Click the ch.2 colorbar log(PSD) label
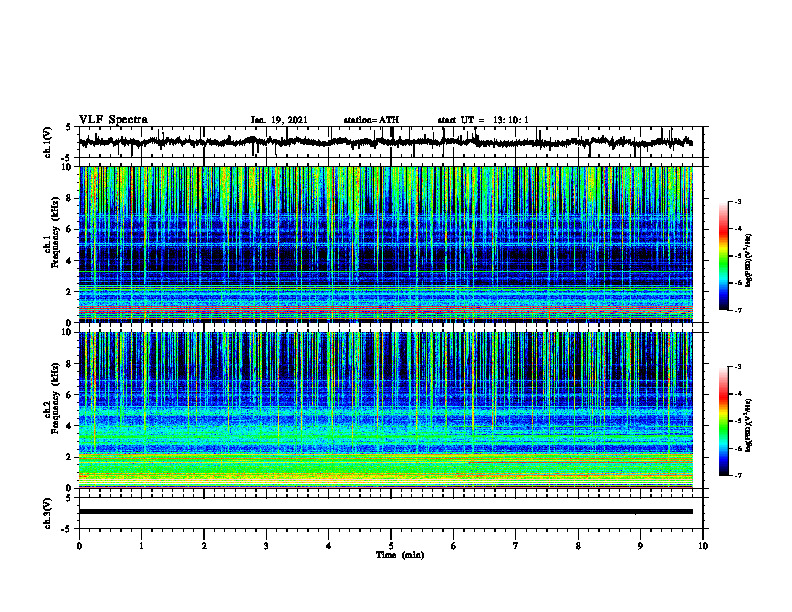Screen dimensions: 792x612 point(749,426)
